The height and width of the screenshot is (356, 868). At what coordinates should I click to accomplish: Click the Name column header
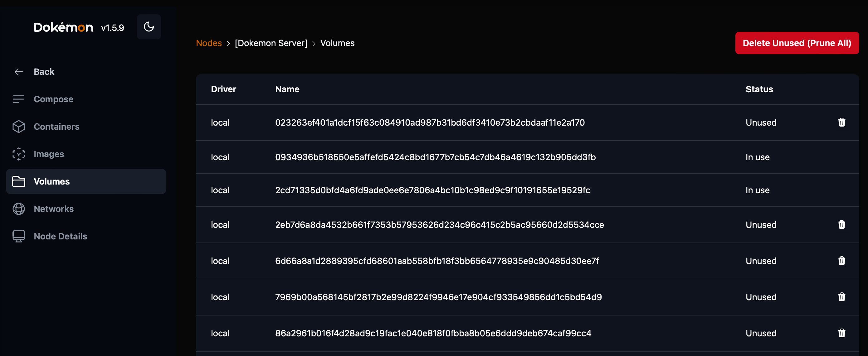[x=287, y=89]
